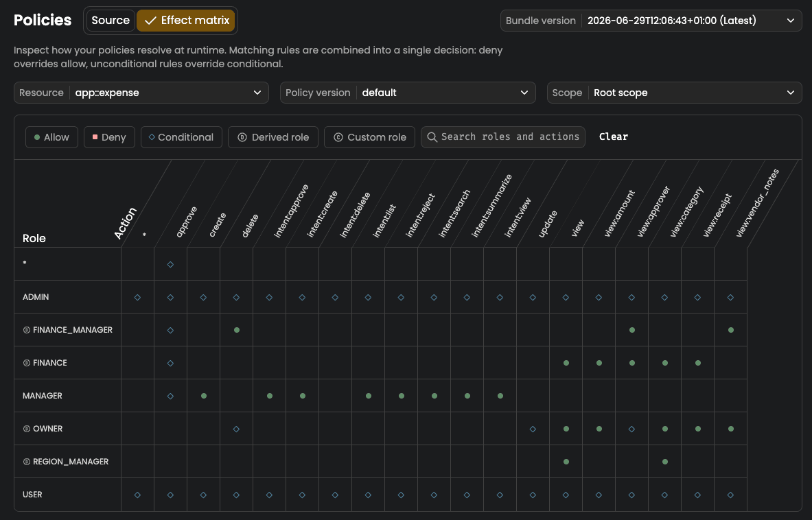The width and height of the screenshot is (812, 520).
Task: Click OWNER delete conditional diamond
Action: 236,429
